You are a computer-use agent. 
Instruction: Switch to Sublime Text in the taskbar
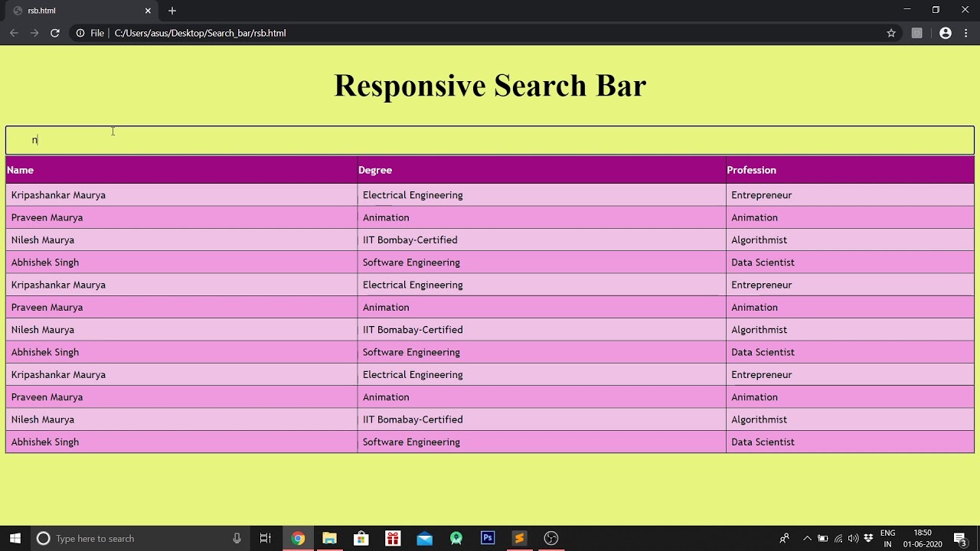pyautogui.click(x=519, y=538)
